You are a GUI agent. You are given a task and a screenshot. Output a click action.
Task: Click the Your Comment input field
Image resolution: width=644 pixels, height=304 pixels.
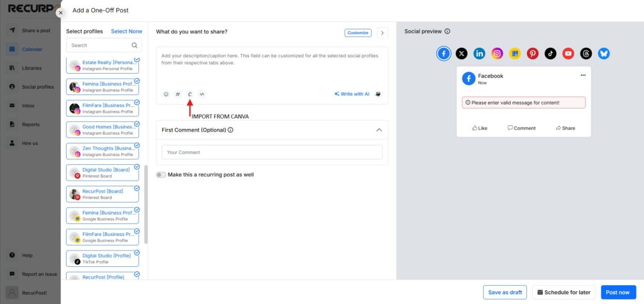point(272,152)
